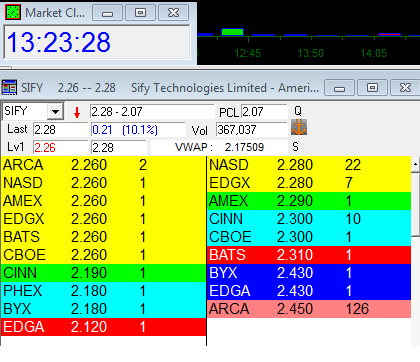This screenshot has width=420, height=362.
Task: Click the 0.21 (10.1%) change field
Action: [138, 130]
